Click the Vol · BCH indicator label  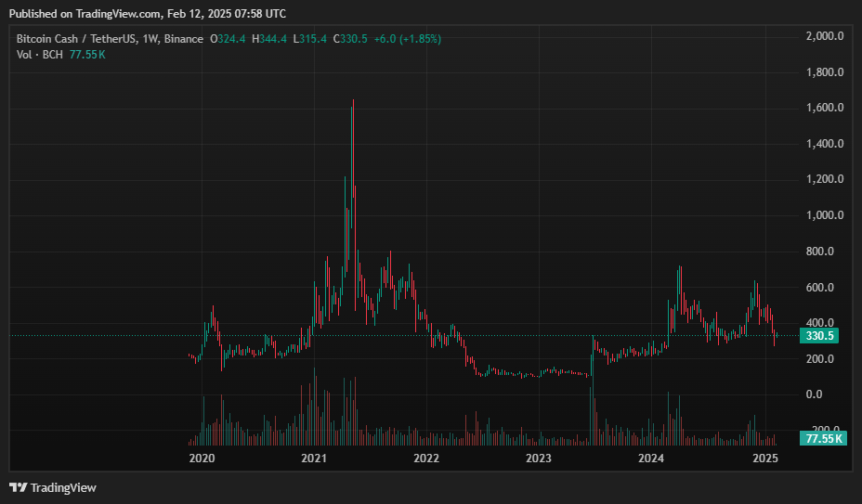(40, 55)
